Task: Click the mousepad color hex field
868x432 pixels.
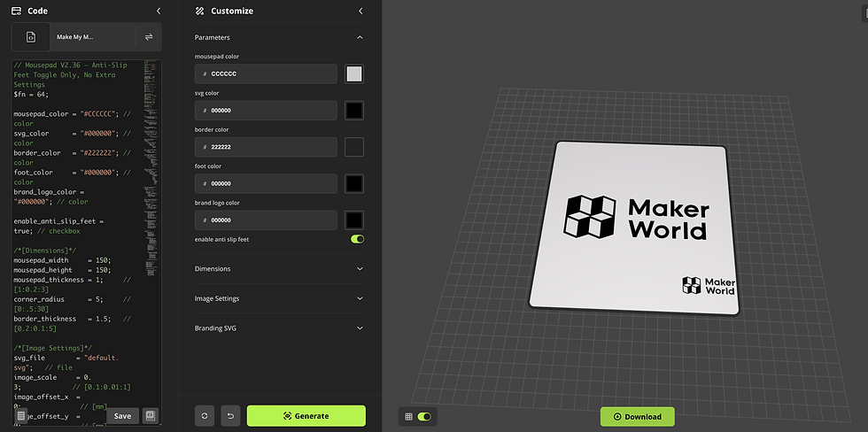Action: [x=266, y=73]
